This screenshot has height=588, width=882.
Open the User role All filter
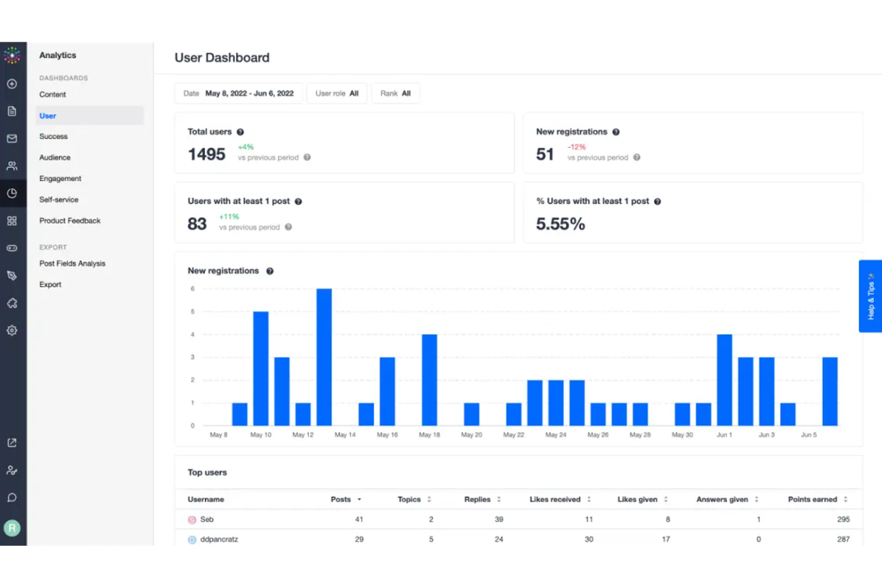337,94
